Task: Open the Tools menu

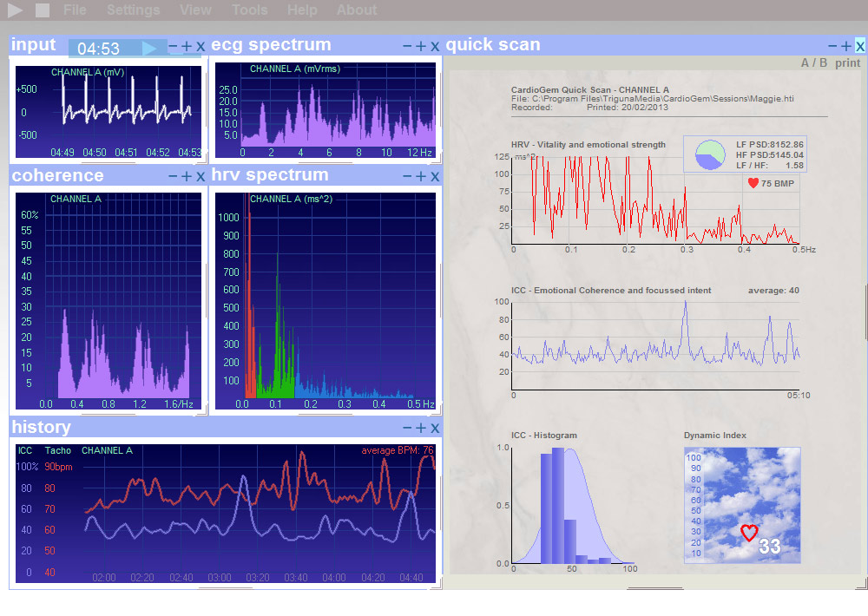Action: point(250,10)
